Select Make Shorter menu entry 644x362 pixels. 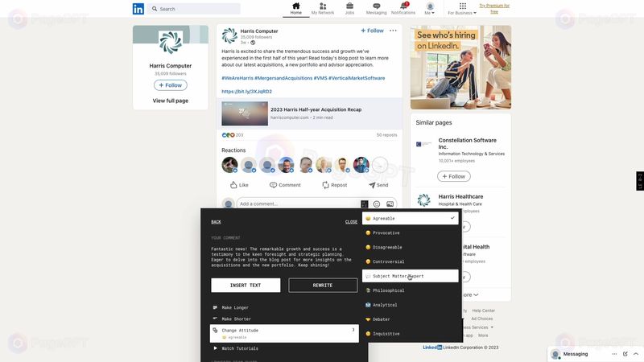tap(236, 319)
